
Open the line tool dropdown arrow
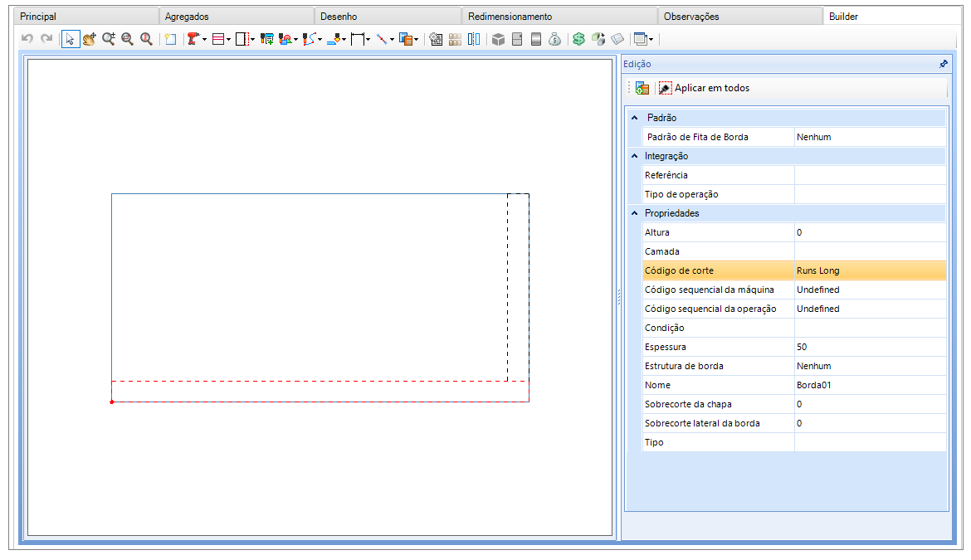coord(392,40)
